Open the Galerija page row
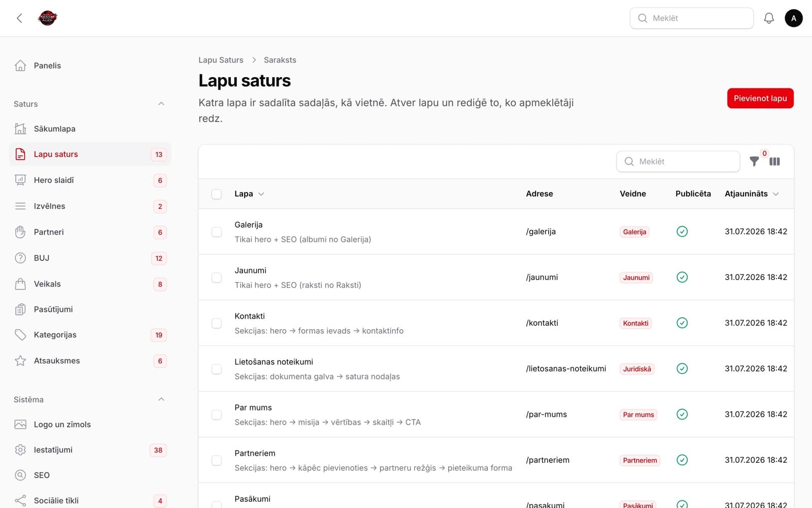Screen dimensions: 812x508 (x=496, y=232)
